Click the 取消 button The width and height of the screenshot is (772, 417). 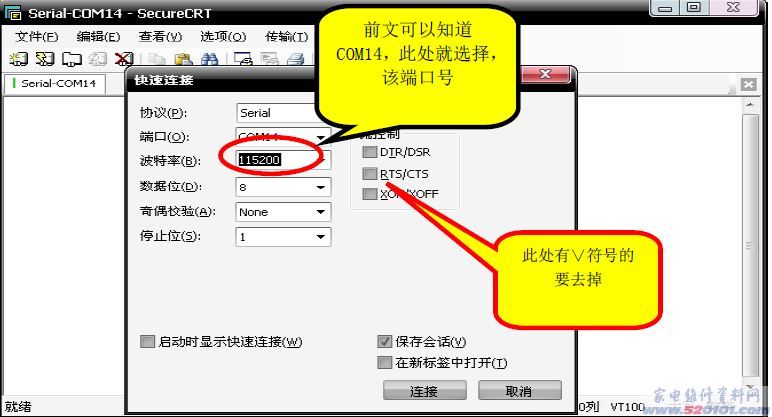click(519, 390)
